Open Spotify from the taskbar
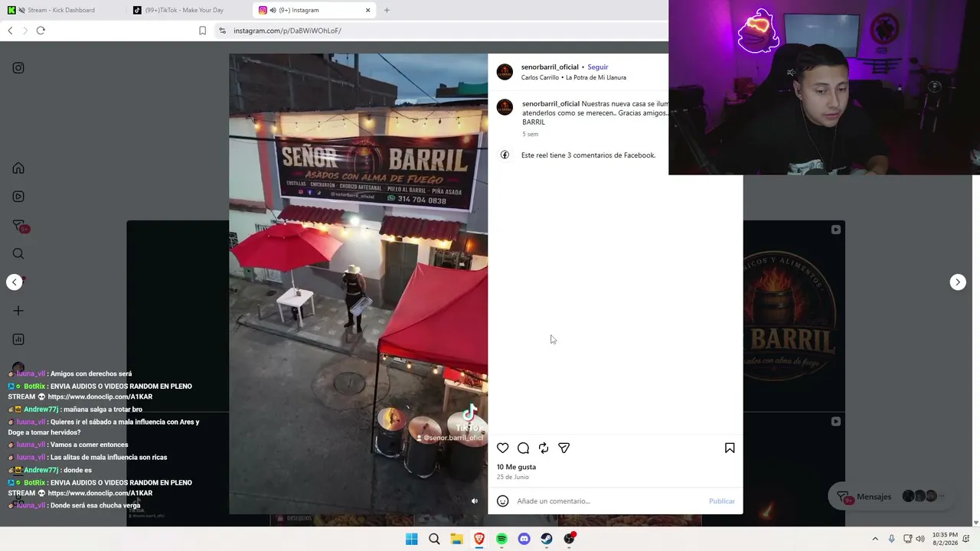This screenshot has width=980, height=551. coord(501,539)
